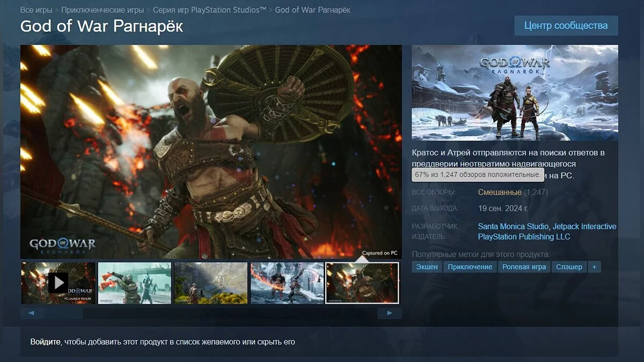Select the Ролевая игра tag

pyautogui.click(x=524, y=267)
